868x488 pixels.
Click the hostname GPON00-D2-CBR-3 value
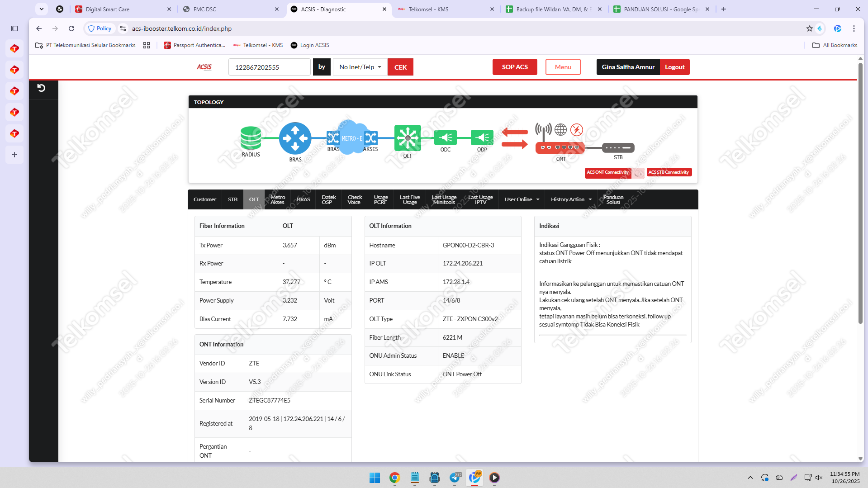pos(468,245)
